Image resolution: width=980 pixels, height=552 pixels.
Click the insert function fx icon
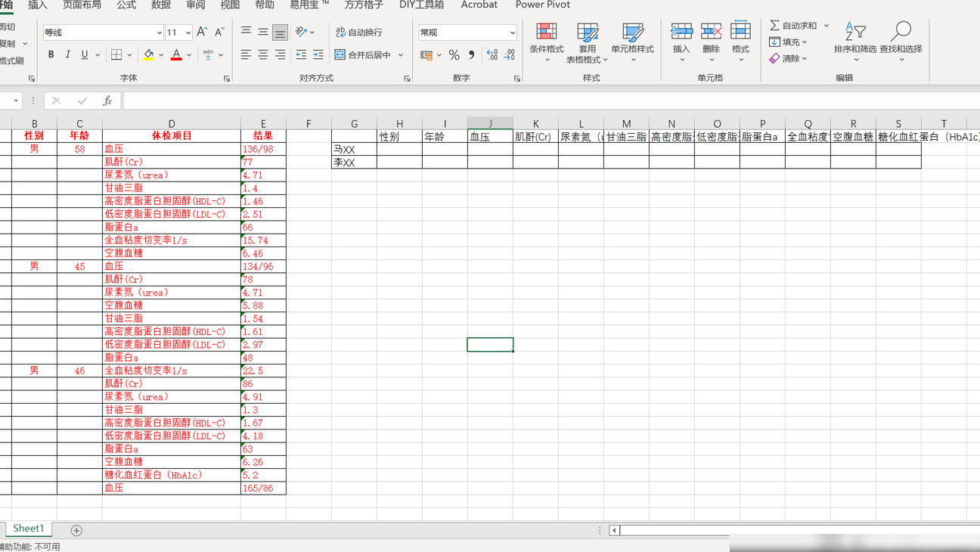coord(107,101)
